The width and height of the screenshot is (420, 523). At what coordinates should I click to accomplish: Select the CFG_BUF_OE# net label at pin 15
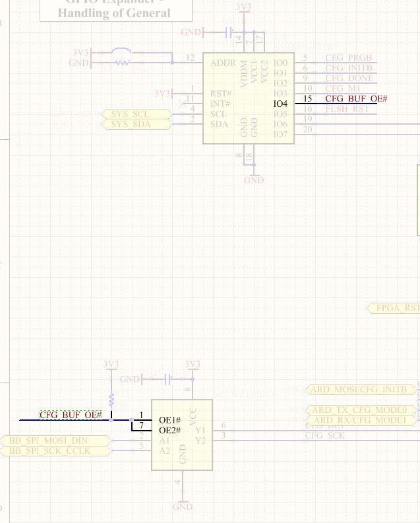[356, 99]
